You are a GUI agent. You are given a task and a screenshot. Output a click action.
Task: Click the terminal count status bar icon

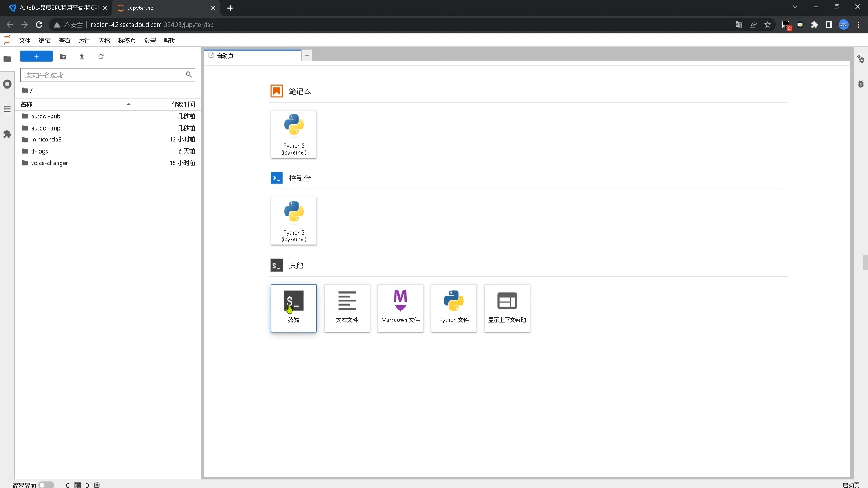[x=78, y=485]
